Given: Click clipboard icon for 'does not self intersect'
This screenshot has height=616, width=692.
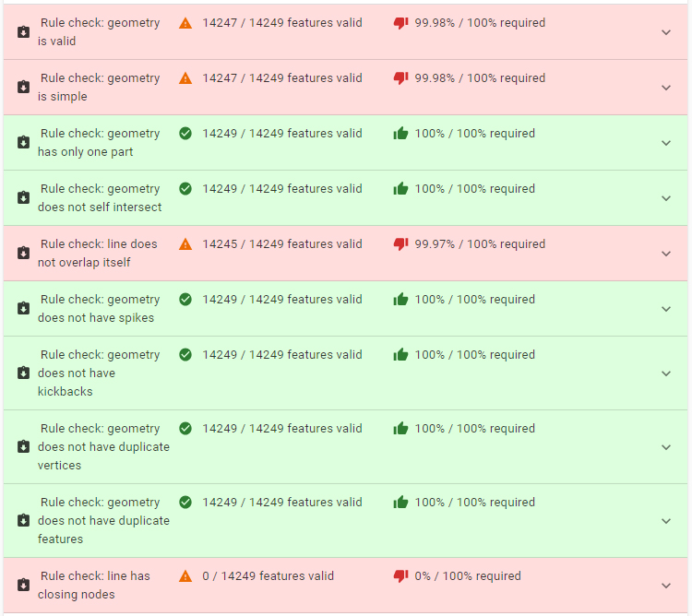Looking at the screenshot, I should (23, 198).
